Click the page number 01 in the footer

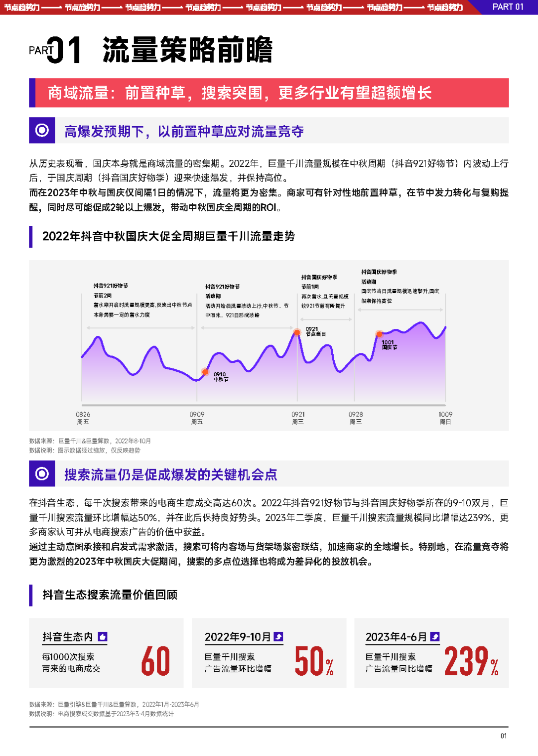[504, 736]
